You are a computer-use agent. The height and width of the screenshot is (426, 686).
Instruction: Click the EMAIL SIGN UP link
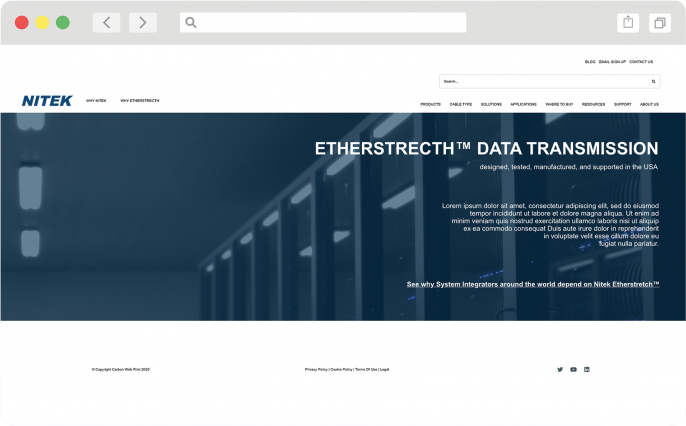tap(612, 62)
